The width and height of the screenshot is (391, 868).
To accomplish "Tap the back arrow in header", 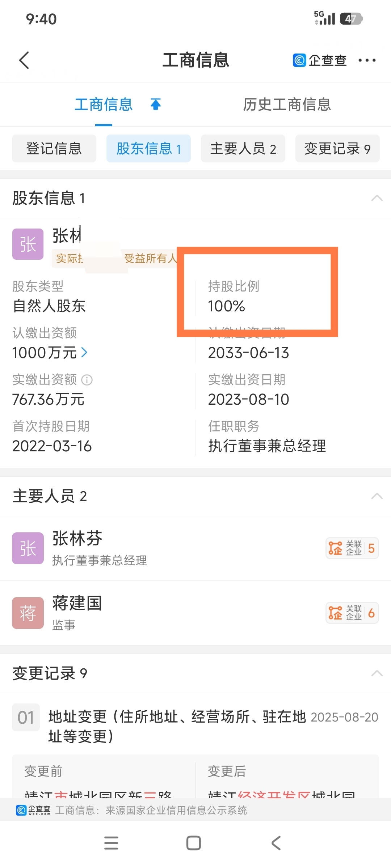I will 24,60.
